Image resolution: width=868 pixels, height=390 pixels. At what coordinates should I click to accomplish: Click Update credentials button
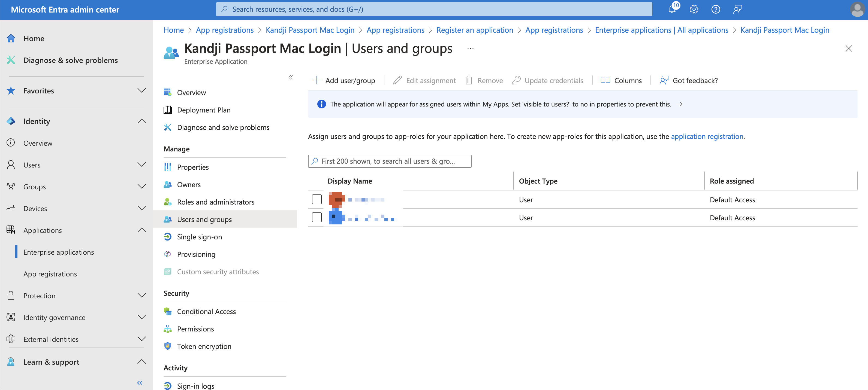coord(548,80)
